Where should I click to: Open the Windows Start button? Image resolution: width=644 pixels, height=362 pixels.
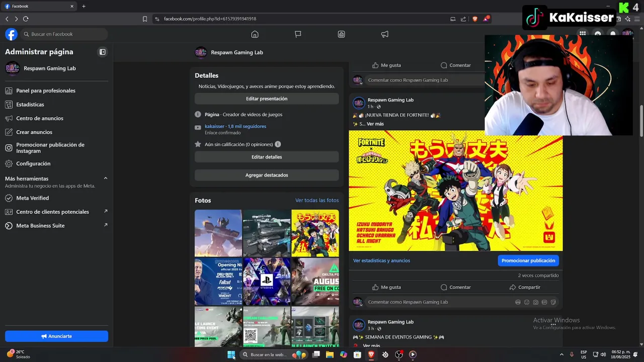(231, 354)
